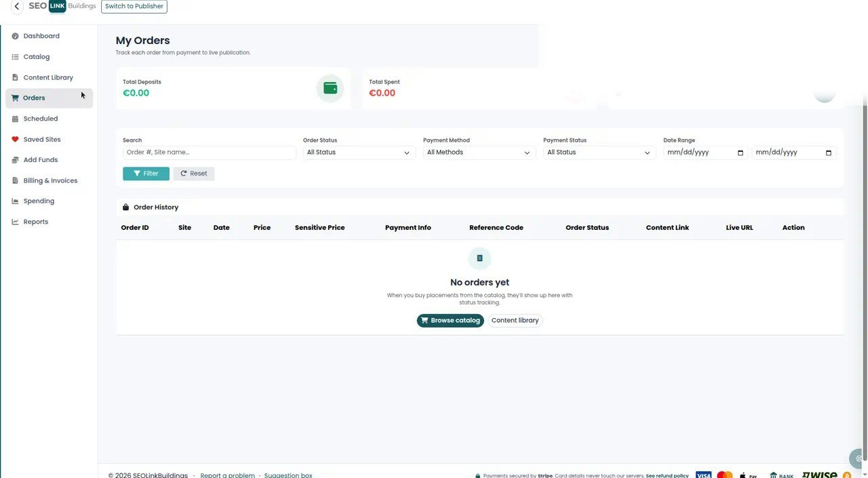Click the Order ID column header
Viewport: 868px width, 478px height.
(135, 228)
